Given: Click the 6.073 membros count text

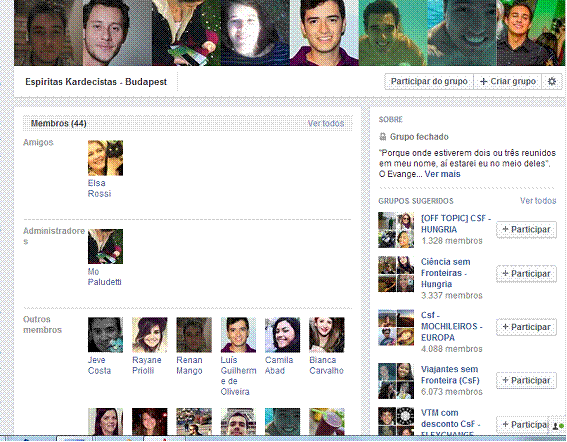Looking at the screenshot, I should [x=452, y=392].
